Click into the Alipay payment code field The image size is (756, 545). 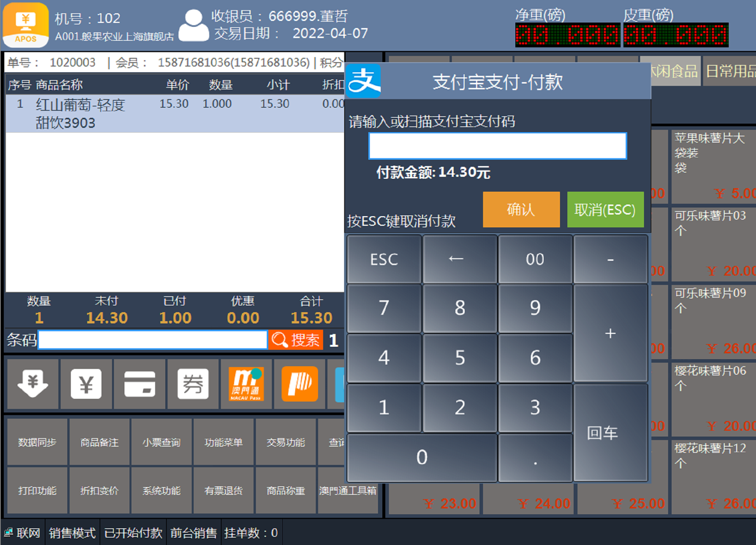497,146
